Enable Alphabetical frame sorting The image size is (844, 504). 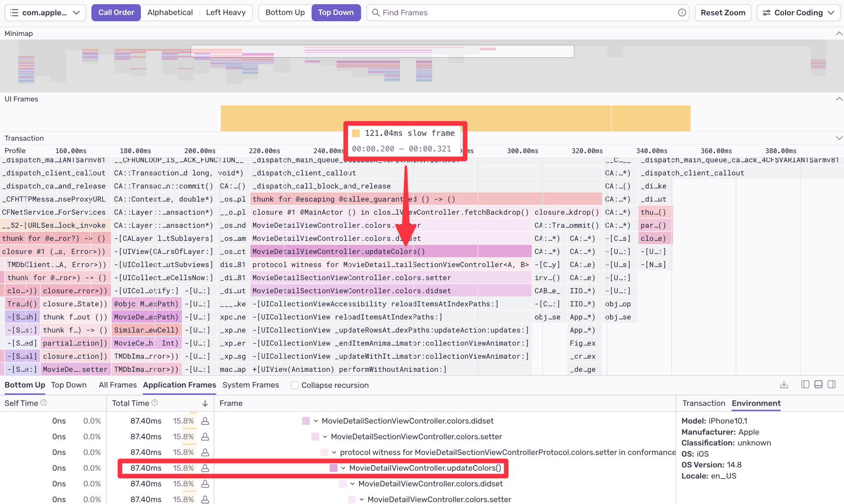170,12
